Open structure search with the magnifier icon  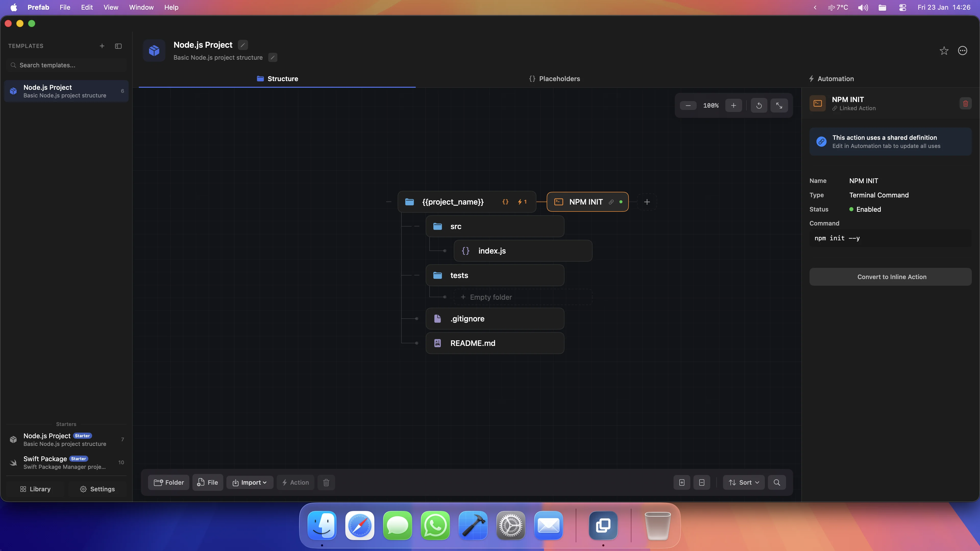click(x=777, y=482)
